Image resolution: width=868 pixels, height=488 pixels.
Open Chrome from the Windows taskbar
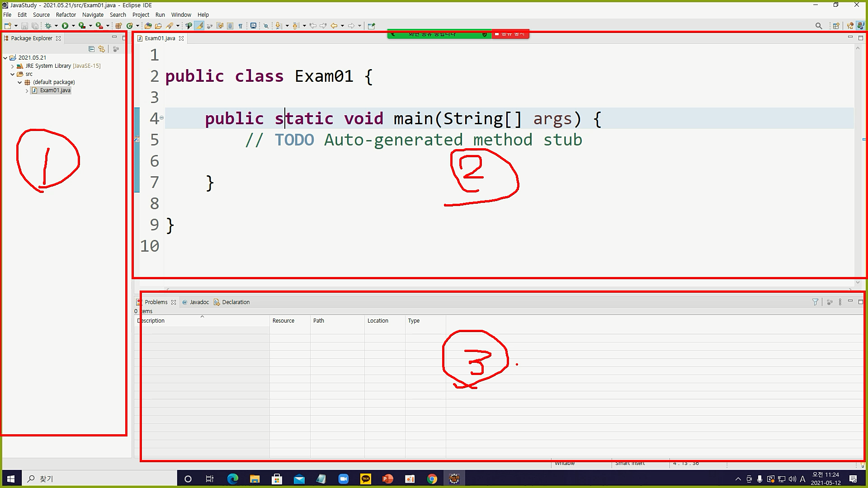[x=432, y=479]
